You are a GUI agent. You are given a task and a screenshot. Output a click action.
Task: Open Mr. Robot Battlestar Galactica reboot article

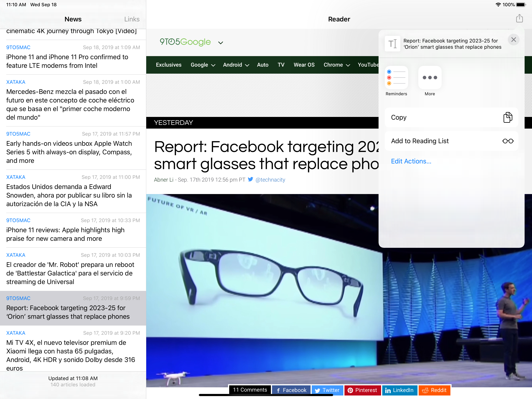coord(73,269)
